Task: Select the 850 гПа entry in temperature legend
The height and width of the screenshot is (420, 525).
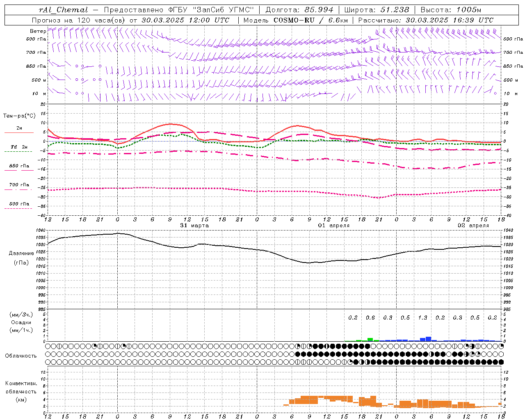Action: [x=19, y=166]
